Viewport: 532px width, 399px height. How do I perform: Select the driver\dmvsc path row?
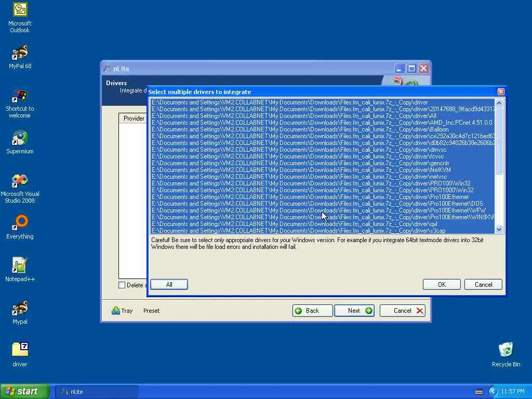(x=323, y=150)
